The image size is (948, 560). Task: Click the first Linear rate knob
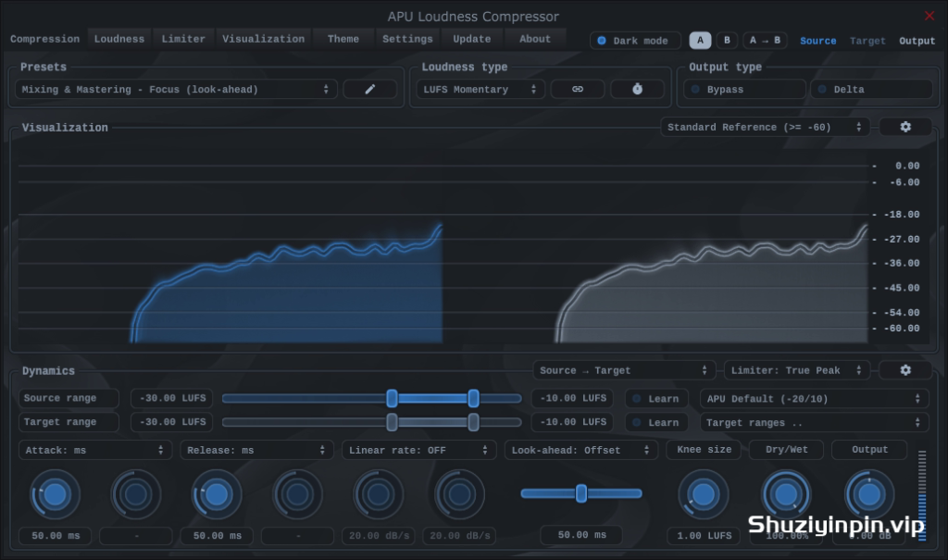(x=378, y=494)
